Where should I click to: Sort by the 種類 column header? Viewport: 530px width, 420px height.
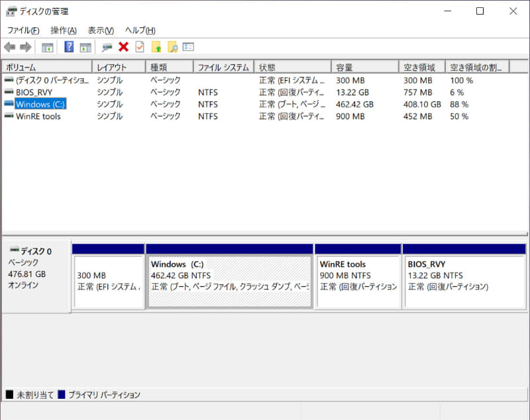[170, 68]
